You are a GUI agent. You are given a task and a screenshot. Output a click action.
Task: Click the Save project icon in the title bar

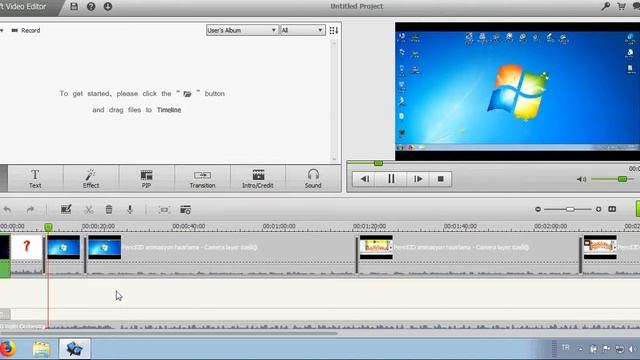tap(74, 6)
